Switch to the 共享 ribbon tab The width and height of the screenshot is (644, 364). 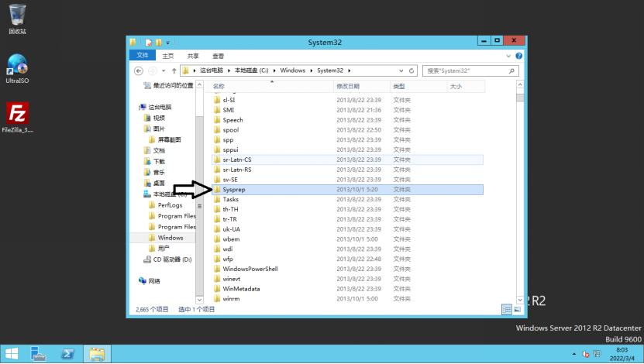click(x=193, y=56)
